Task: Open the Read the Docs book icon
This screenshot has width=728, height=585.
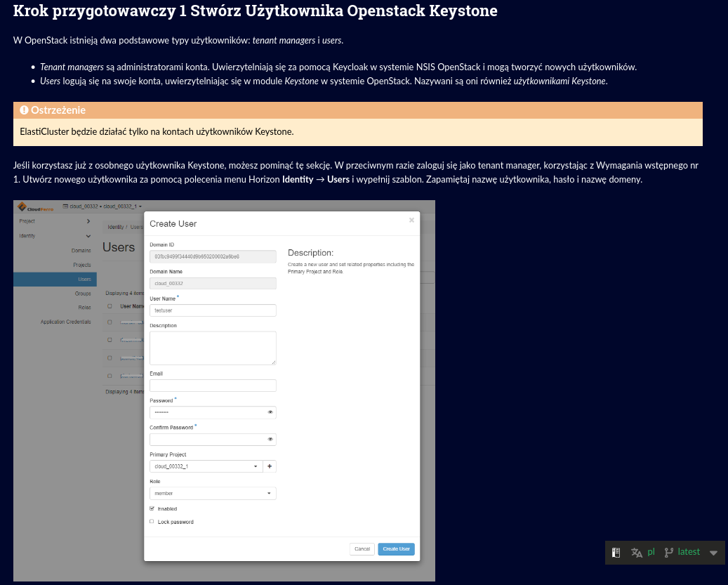Action: (616, 552)
